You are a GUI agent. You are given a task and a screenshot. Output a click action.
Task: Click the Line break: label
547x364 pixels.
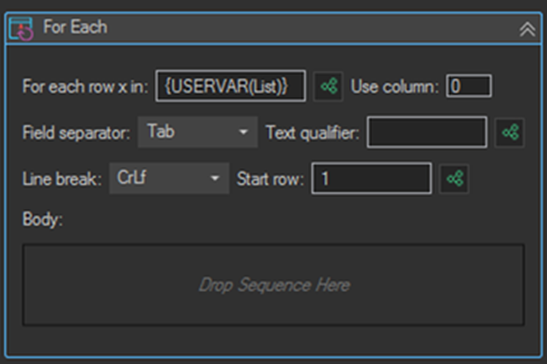pyautogui.click(x=62, y=179)
